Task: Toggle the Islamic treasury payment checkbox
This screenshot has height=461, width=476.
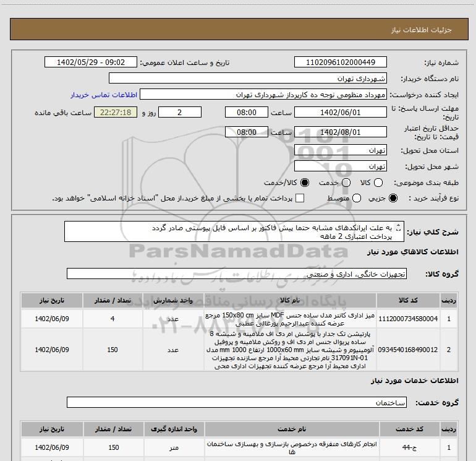Action: (300, 198)
